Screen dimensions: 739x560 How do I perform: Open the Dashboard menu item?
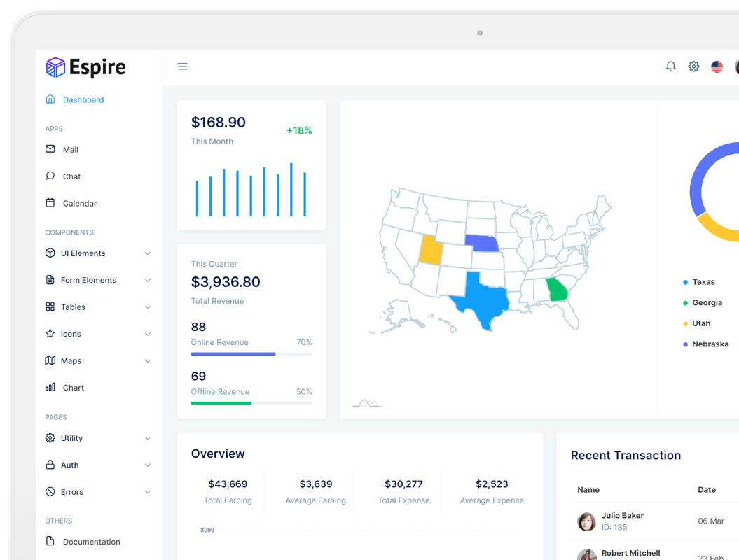(83, 99)
